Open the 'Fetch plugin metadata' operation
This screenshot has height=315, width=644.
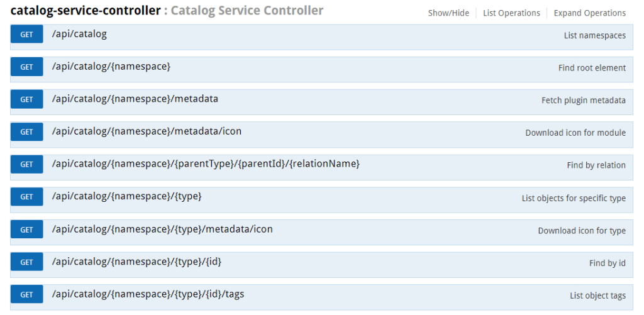pos(583,101)
